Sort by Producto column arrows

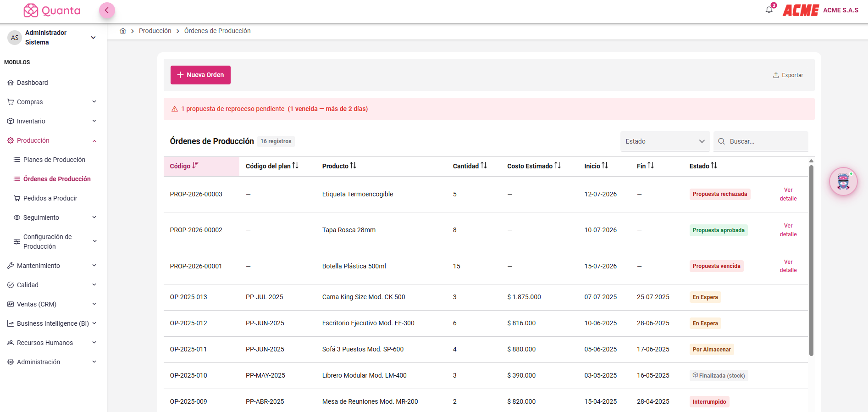(353, 166)
